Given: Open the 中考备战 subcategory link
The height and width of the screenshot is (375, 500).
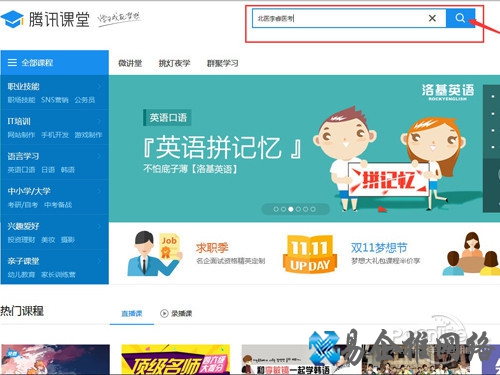Looking at the screenshot, I should [x=58, y=205].
